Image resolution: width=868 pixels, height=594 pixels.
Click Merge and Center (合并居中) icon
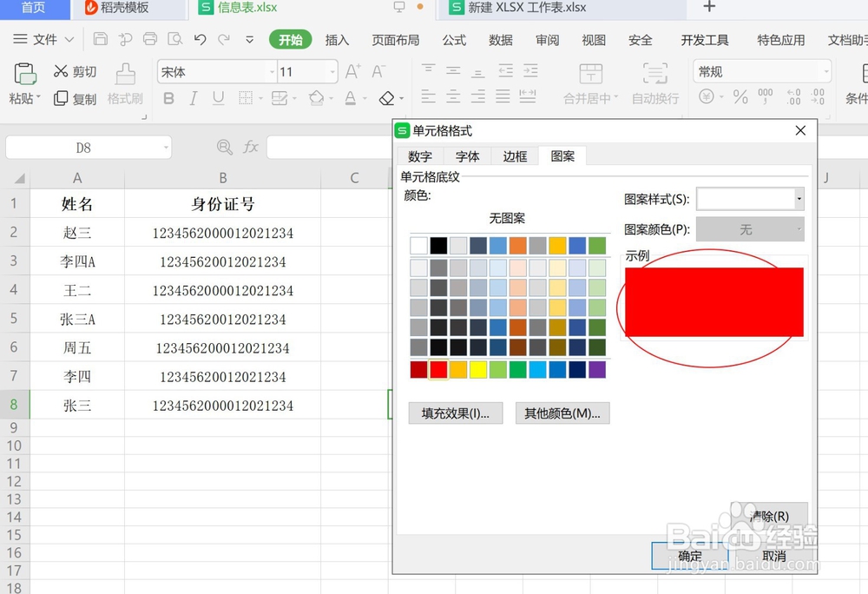click(x=590, y=74)
